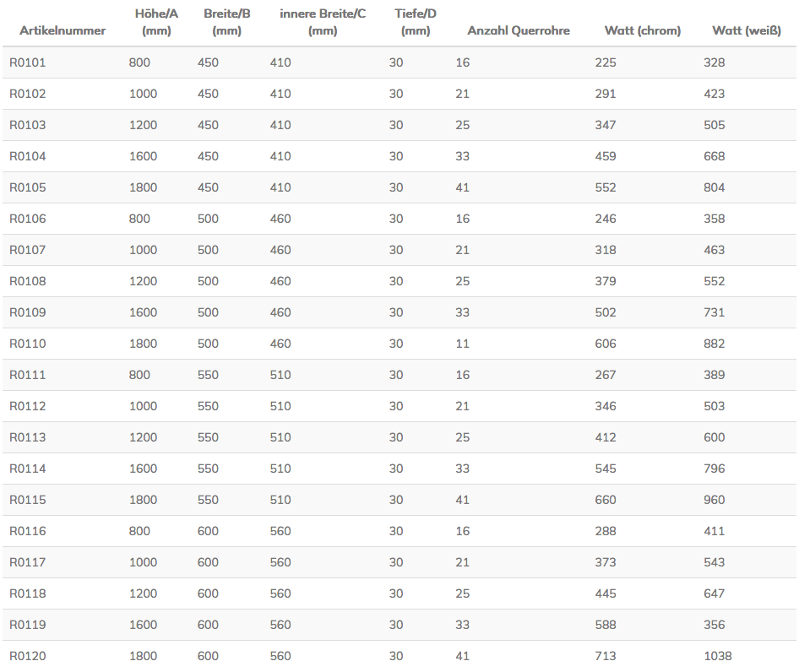
Task: Select the Höhe/A (mm) column header
Action: point(156,22)
